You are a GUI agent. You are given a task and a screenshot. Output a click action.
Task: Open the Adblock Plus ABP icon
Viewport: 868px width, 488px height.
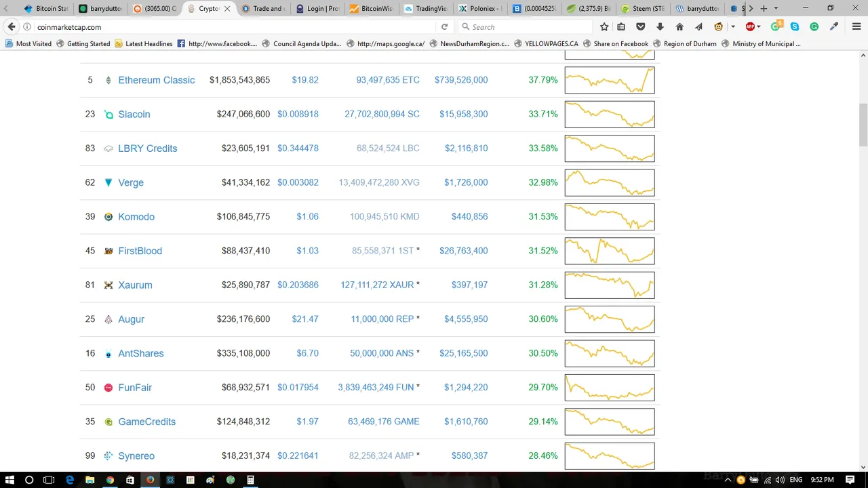750,27
